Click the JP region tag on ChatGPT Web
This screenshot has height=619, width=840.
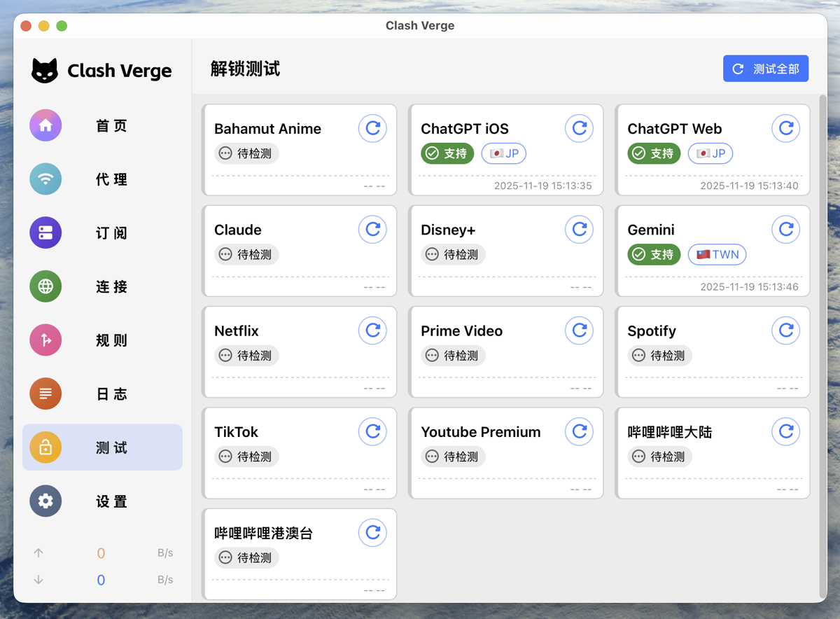[710, 153]
